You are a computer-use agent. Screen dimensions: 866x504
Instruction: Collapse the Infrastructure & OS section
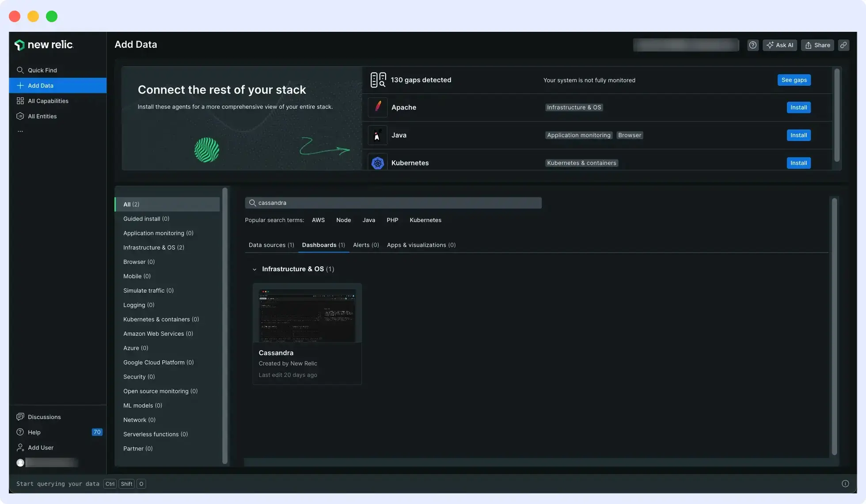(254, 269)
